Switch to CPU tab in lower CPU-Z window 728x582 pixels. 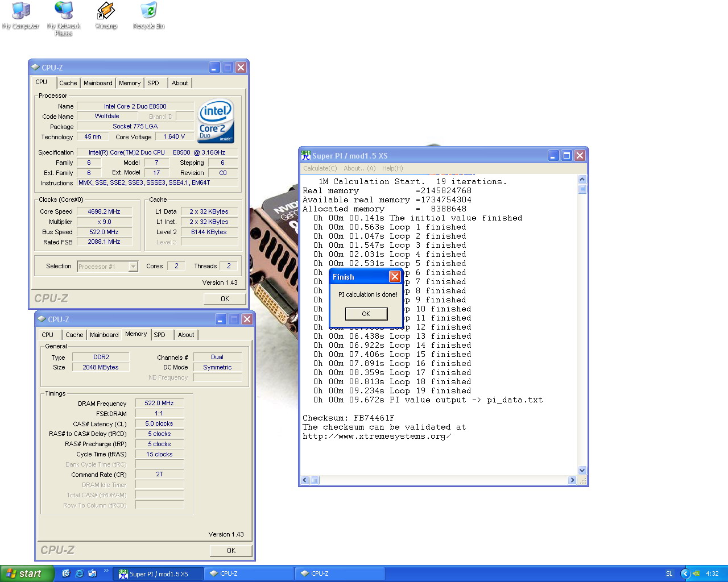coord(48,335)
